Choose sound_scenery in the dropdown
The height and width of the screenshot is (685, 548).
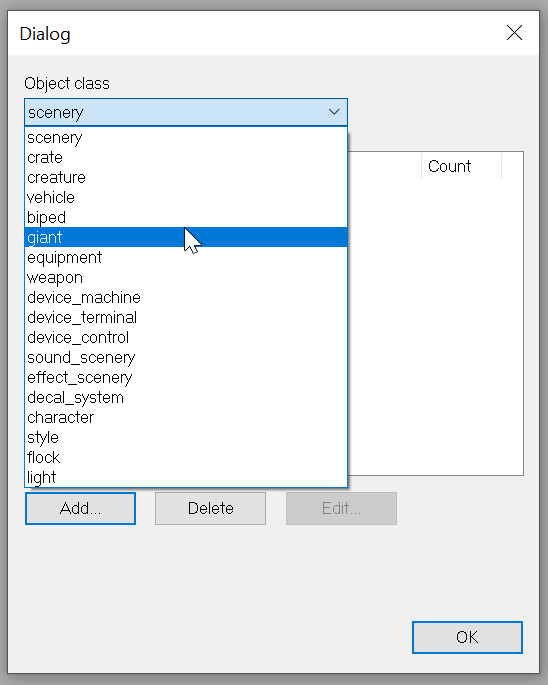click(x=186, y=357)
